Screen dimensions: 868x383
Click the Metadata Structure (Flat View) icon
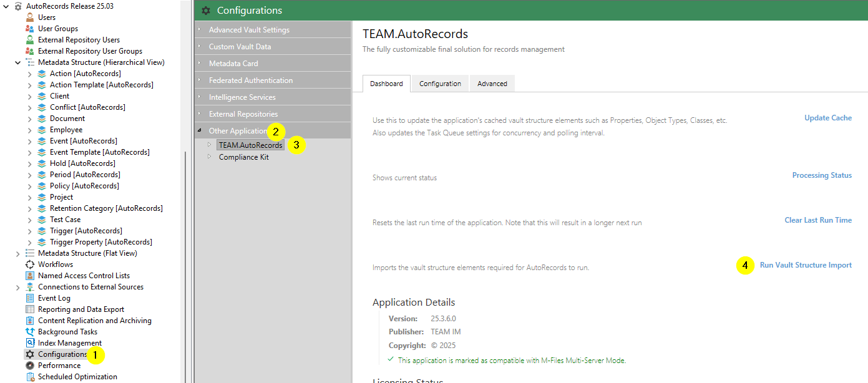click(30, 253)
